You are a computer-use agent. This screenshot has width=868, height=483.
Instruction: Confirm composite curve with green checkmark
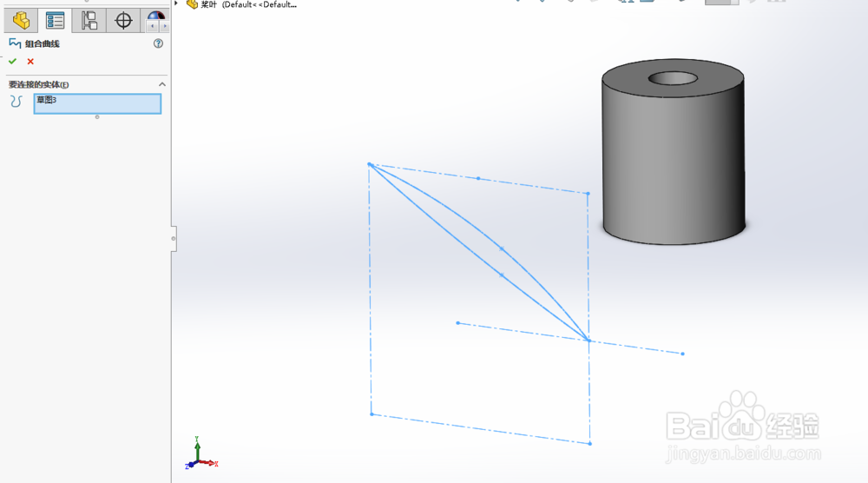tap(13, 62)
